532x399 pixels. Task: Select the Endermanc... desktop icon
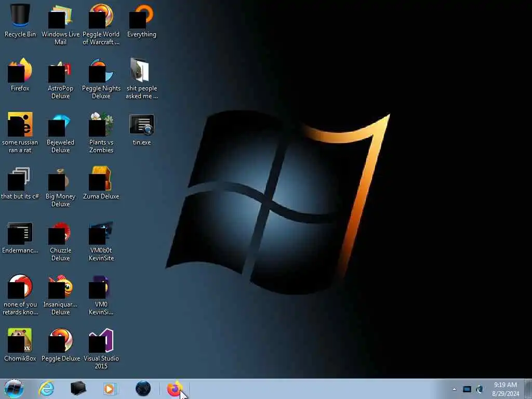20,237
